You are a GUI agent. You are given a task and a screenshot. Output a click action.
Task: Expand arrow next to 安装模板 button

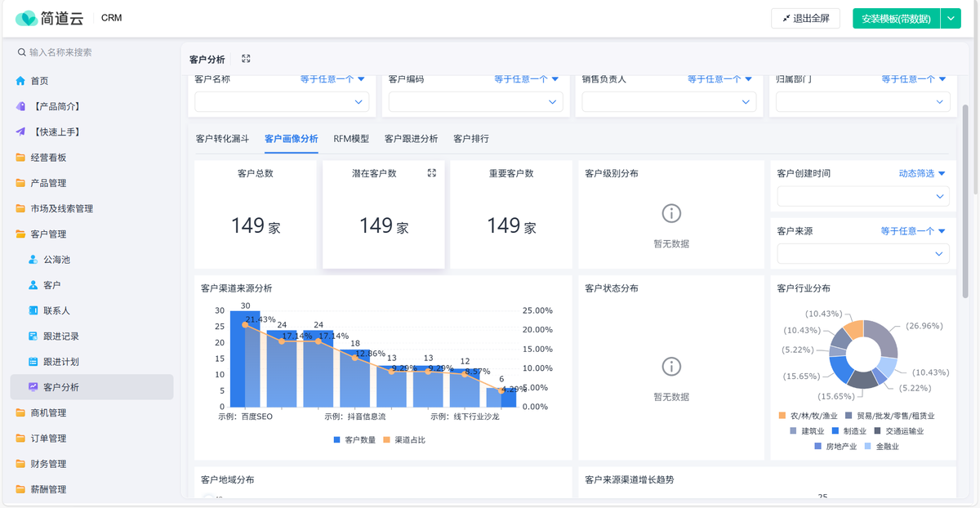pyautogui.click(x=951, y=19)
